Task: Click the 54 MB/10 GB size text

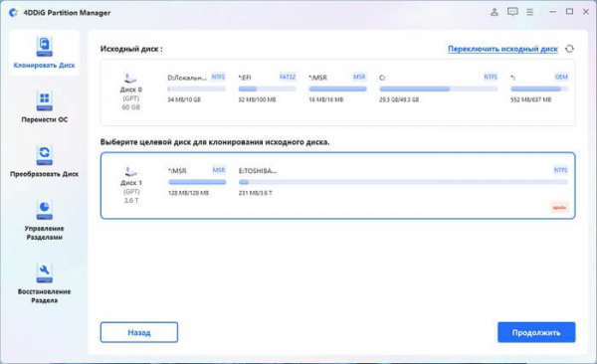Action: tap(184, 99)
